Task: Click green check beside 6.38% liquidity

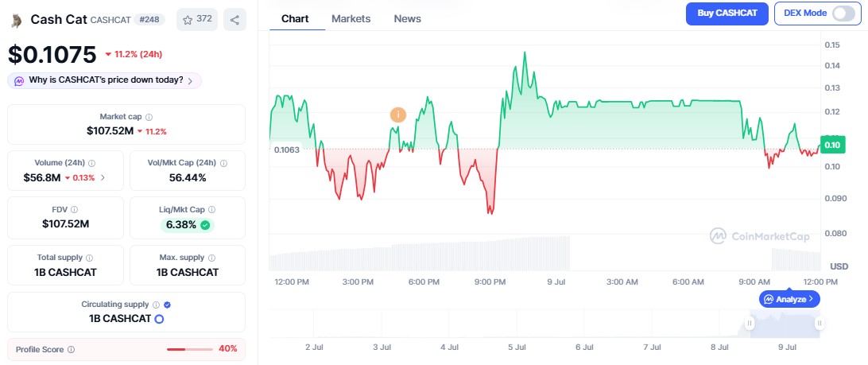Action: click(x=205, y=225)
